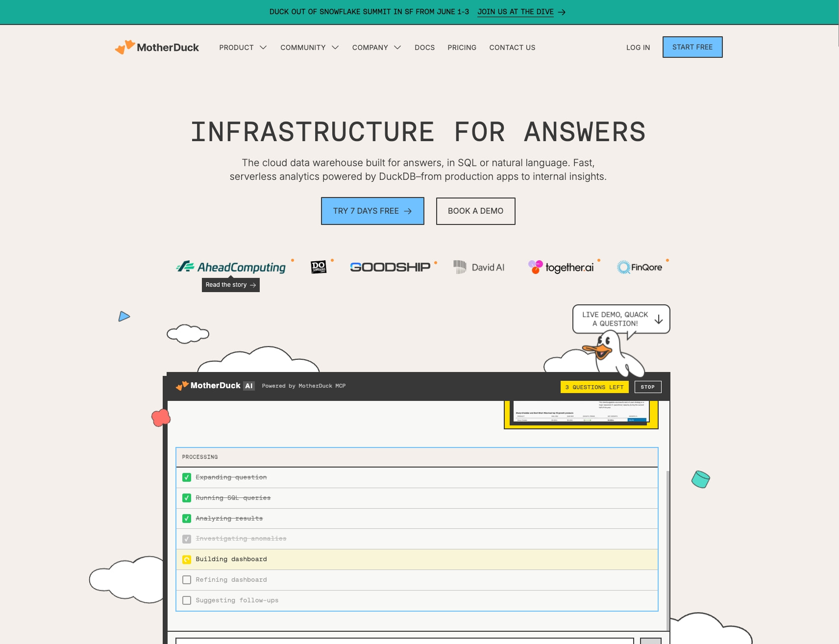Viewport: 839px width, 644px height.
Task: Click arrow icon in Try 7 Days Free
Action: pyautogui.click(x=408, y=211)
